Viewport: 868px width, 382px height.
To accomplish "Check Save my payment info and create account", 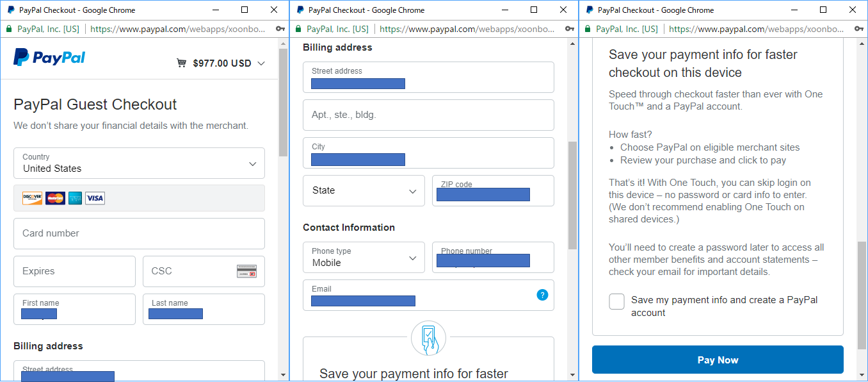I will [x=617, y=301].
